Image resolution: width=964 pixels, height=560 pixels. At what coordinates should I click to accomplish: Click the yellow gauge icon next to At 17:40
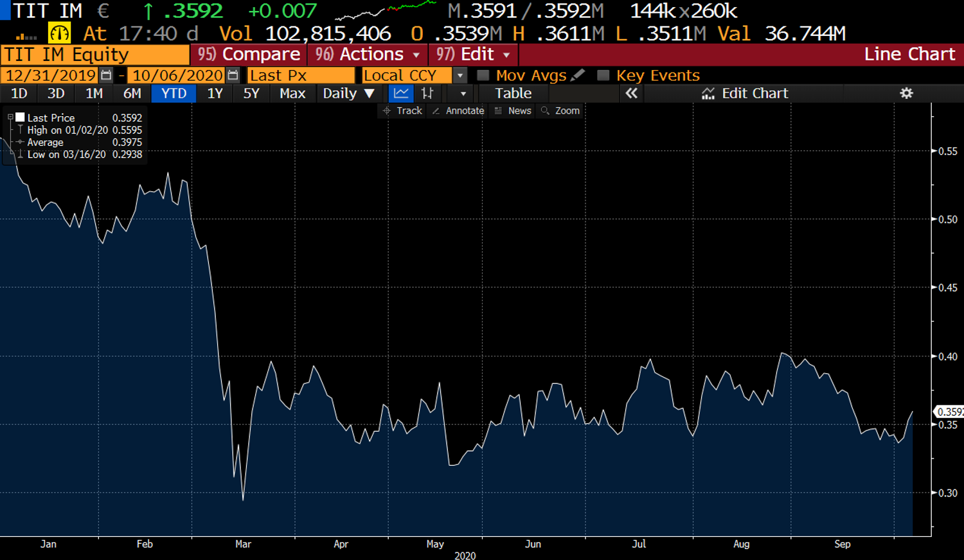60,33
